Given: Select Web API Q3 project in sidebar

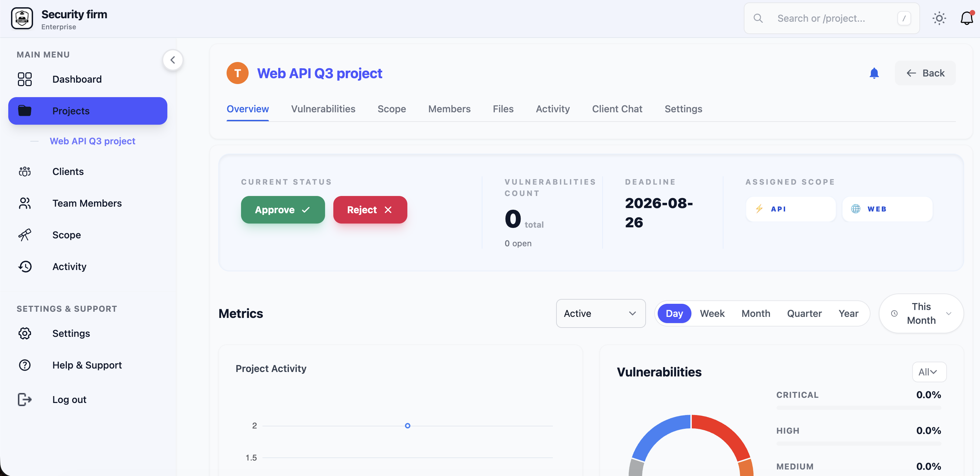Looking at the screenshot, I should point(92,141).
